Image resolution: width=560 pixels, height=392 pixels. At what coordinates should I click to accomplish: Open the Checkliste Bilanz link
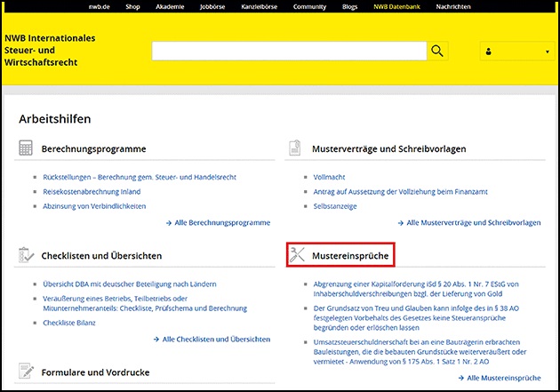click(71, 321)
